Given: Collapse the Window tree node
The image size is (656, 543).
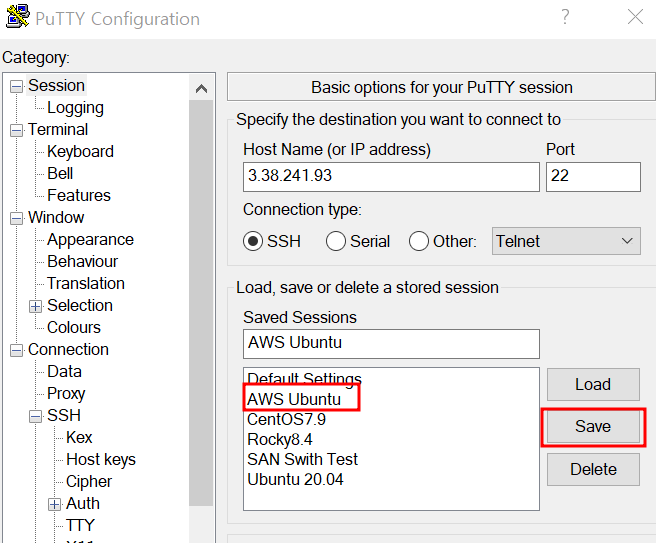Looking at the screenshot, I should [x=16, y=218].
